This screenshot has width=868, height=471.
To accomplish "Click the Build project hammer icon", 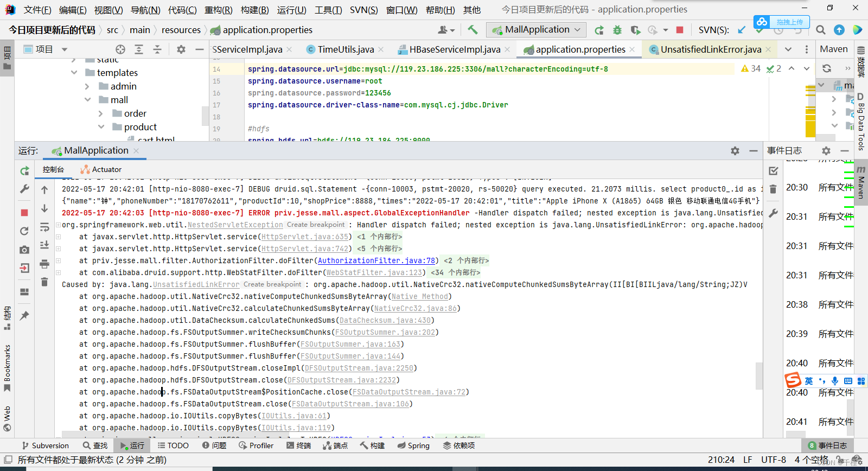I will tap(473, 30).
